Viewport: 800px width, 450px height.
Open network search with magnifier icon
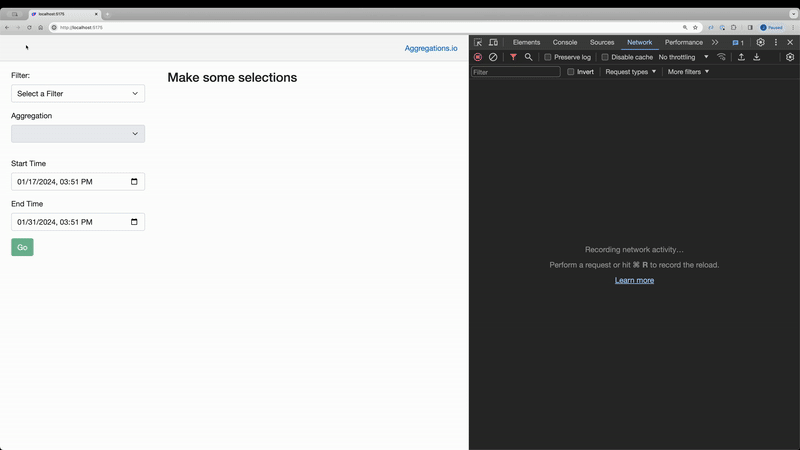point(529,57)
